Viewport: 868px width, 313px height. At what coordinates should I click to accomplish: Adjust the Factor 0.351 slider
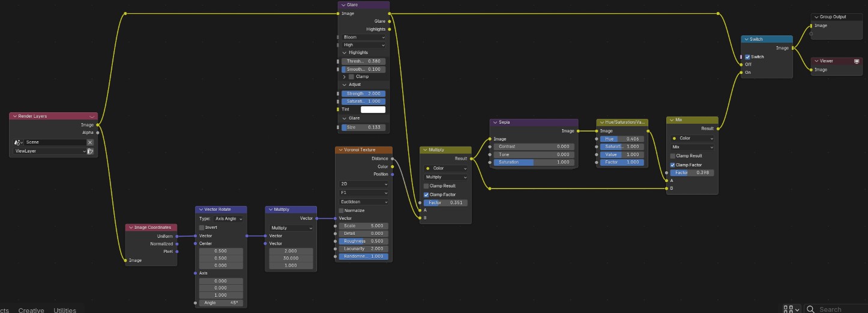tap(445, 203)
